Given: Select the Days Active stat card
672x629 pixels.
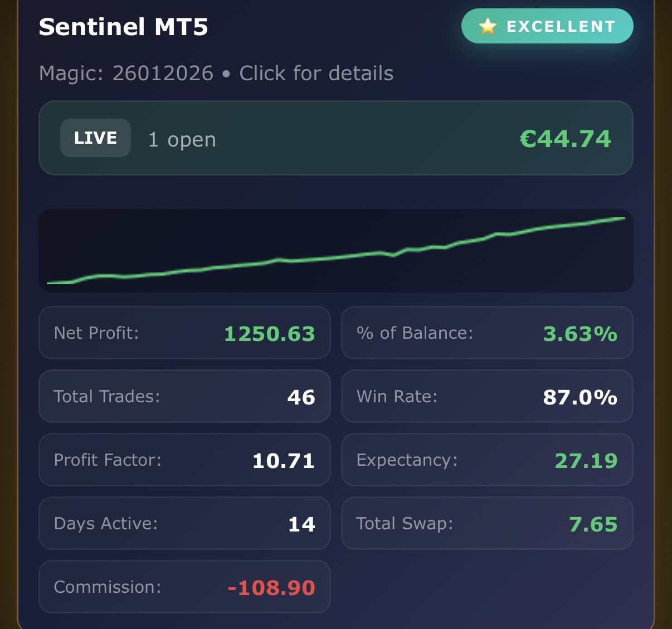Looking at the screenshot, I should [184, 524].
